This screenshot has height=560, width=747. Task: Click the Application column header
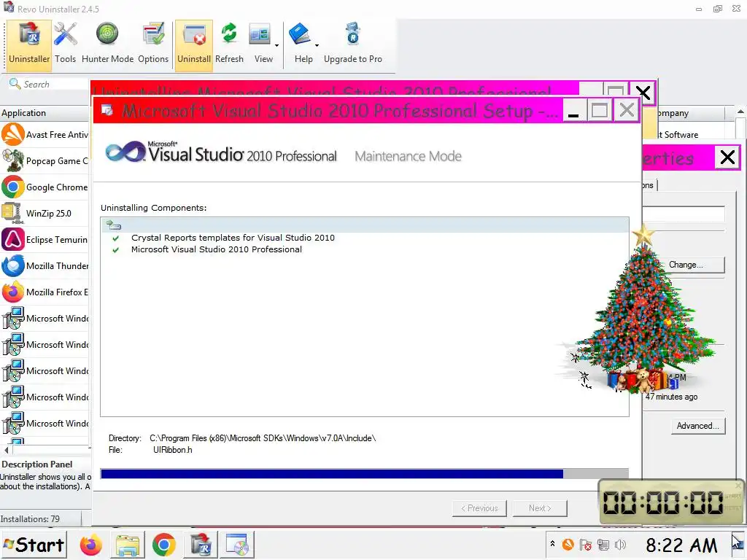click(x=44, y=113)
